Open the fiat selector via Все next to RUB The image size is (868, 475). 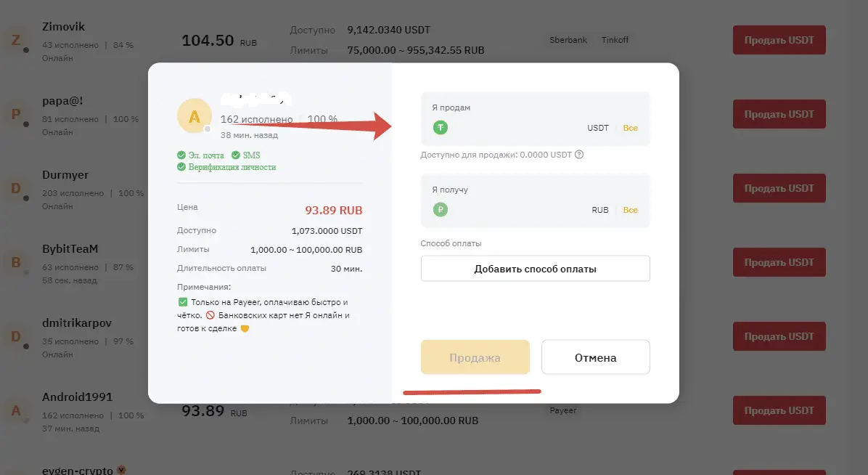pyautogui.click(x=630, y=209)
